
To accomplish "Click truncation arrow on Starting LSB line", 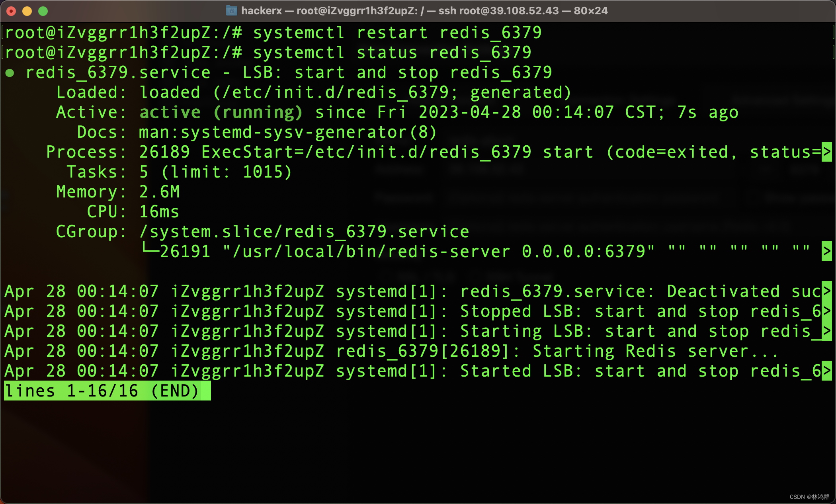I will [x=826, y=331].
